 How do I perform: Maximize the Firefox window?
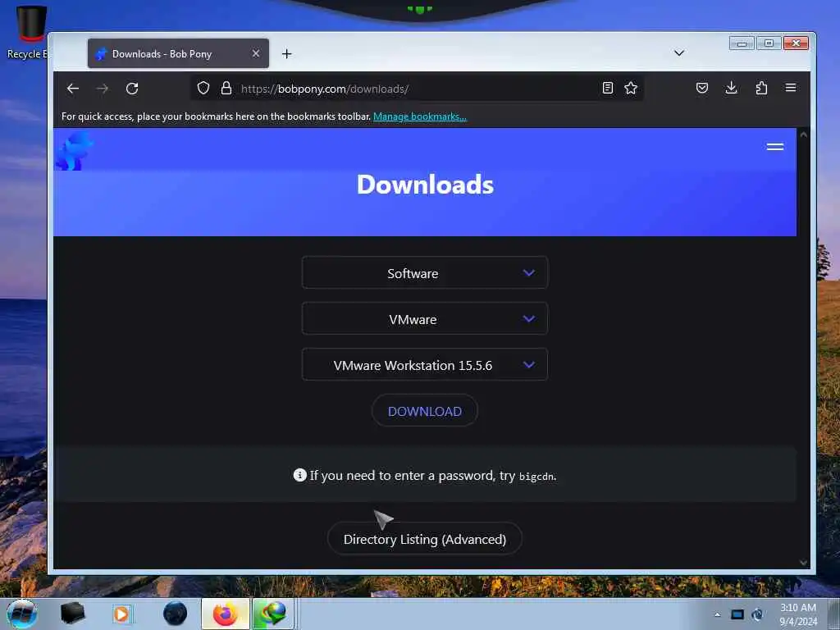769,43
